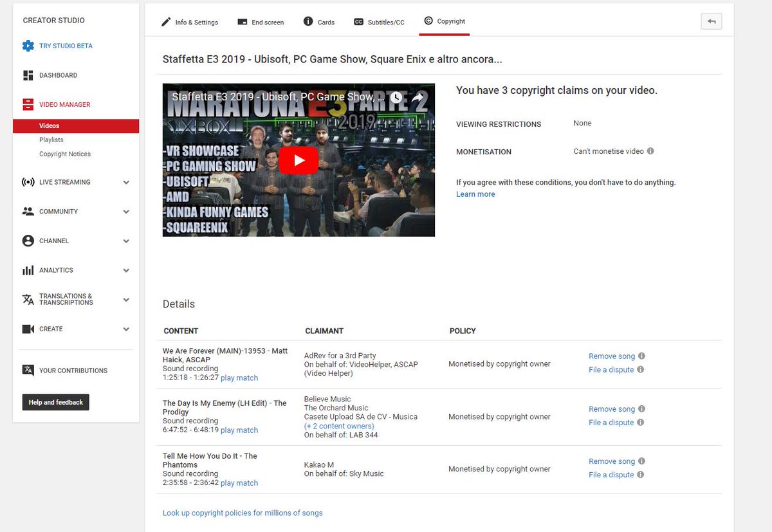
Task: Click info icon next to Remove song for The Phantoms claim
Action: pyautogui.click(x=641, y=461)
